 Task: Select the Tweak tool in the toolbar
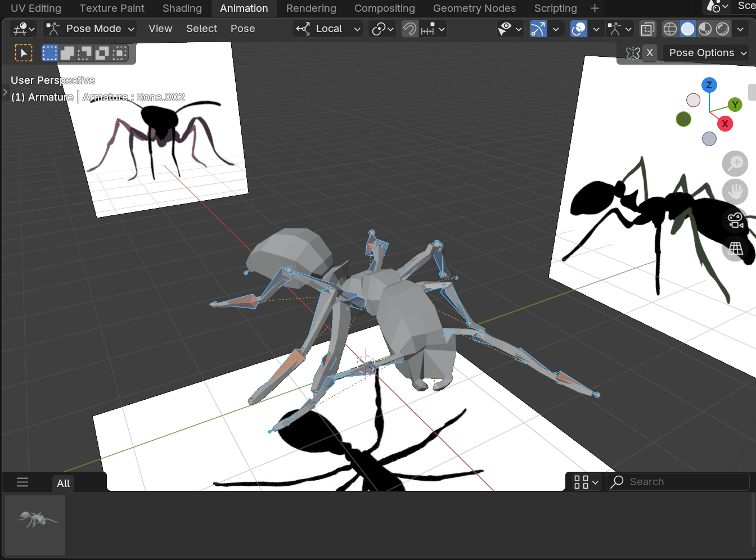23,52
